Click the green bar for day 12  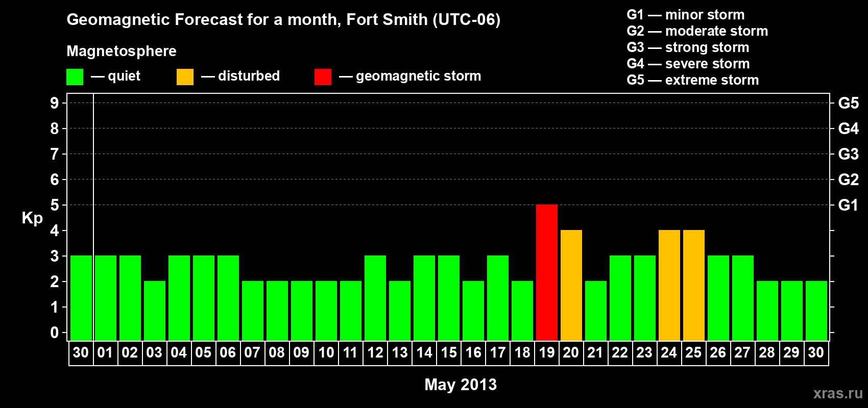375,298
